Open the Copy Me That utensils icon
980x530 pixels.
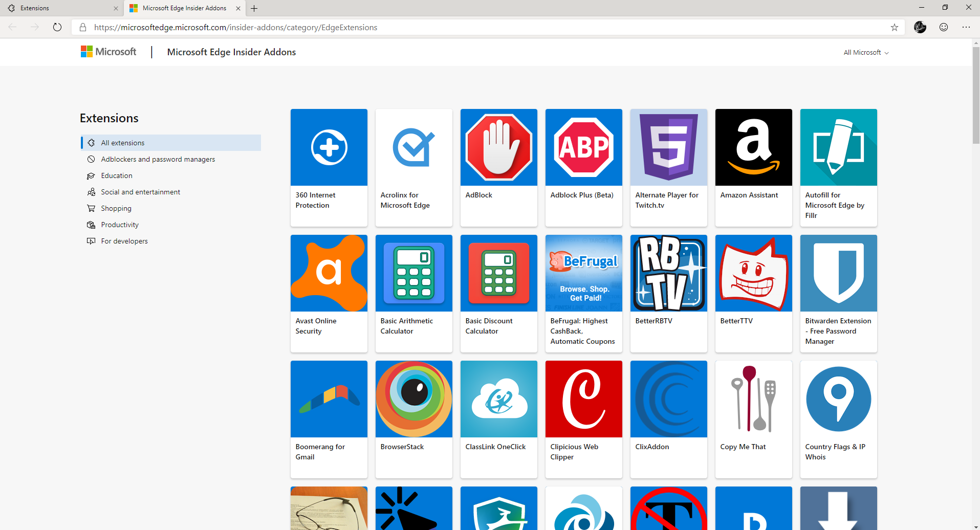pyautogui.click(x=754, y=399)
